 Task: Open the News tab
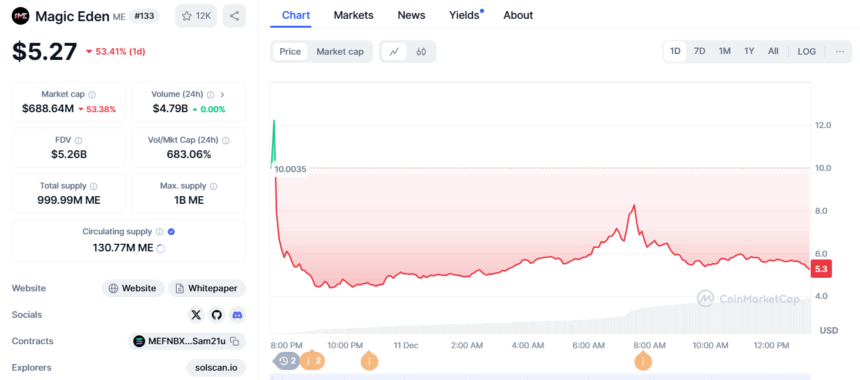coord(411,15)
